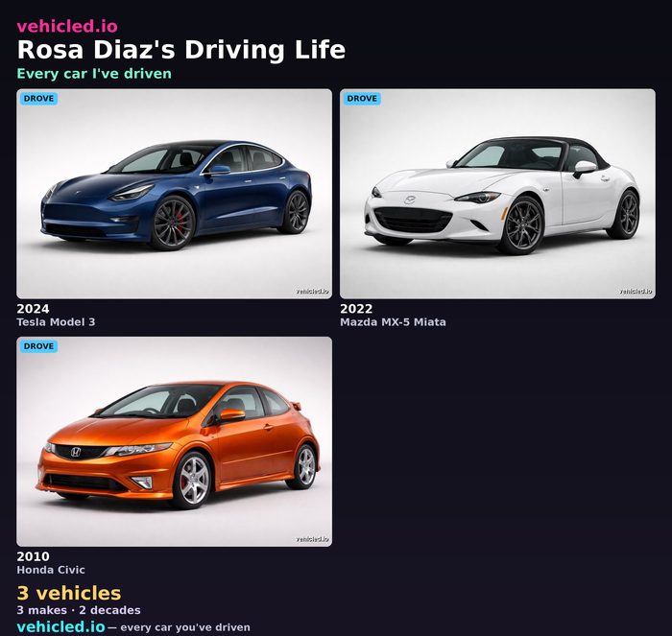The height and width of the screenshot is (636, 672).
Task: Click the DROVE badge on the Honda card
Action: (38, 346)
